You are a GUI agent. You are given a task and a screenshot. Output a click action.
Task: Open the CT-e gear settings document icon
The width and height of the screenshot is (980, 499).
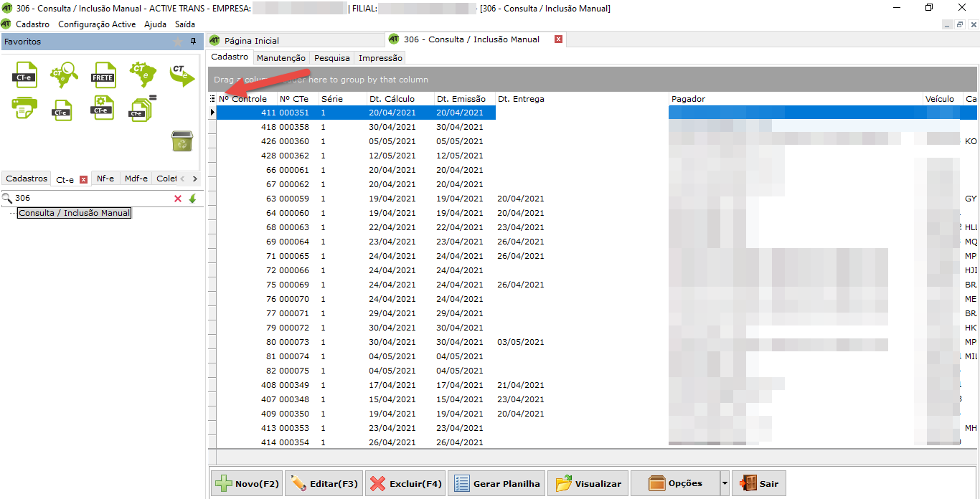pos(103,108)
